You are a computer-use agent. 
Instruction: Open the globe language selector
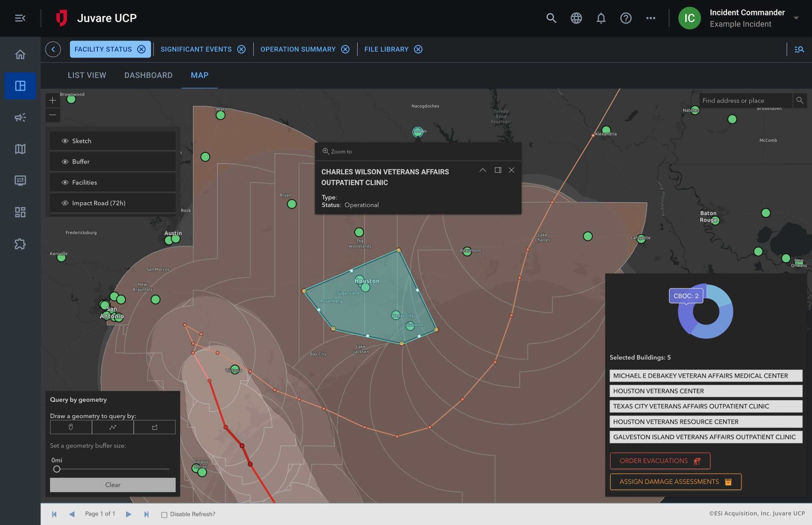576,18
